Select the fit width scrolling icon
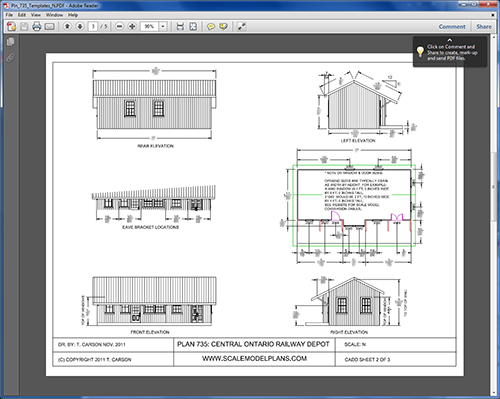This screenshot has width=500, height=399. point(180,26)
